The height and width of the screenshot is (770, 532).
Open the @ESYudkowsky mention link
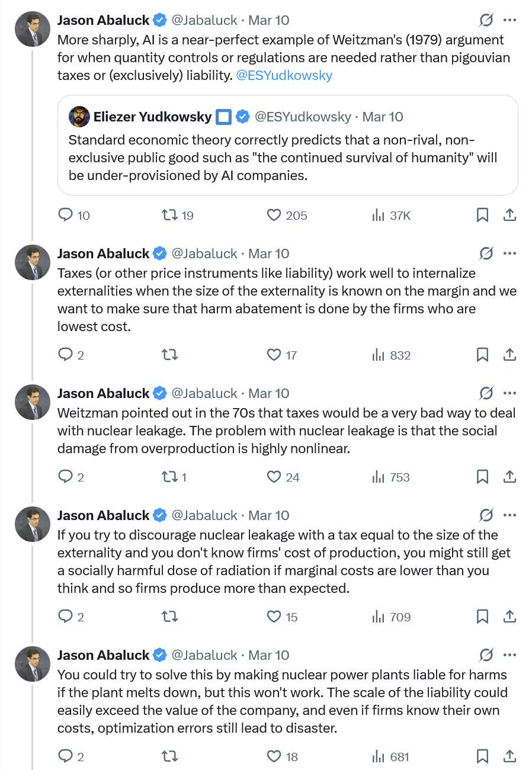click(284, 75)
